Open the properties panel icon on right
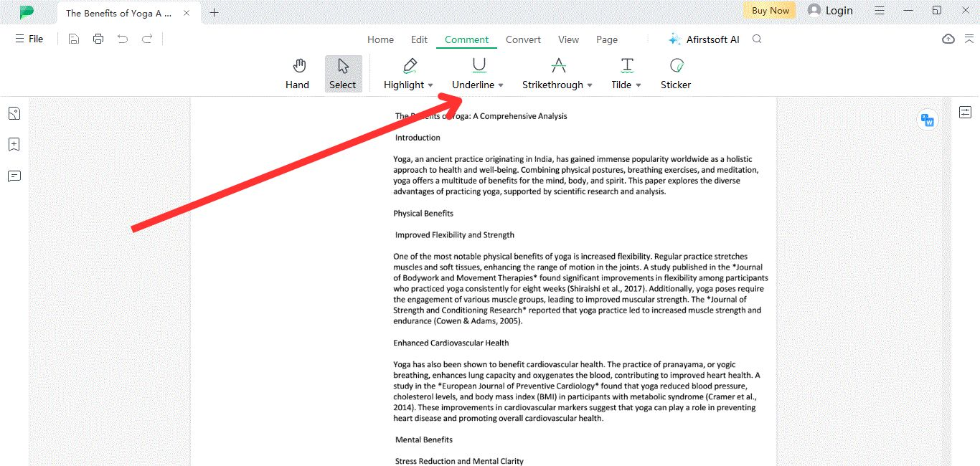This screenshot has height=466, width=980. (965, 113)
